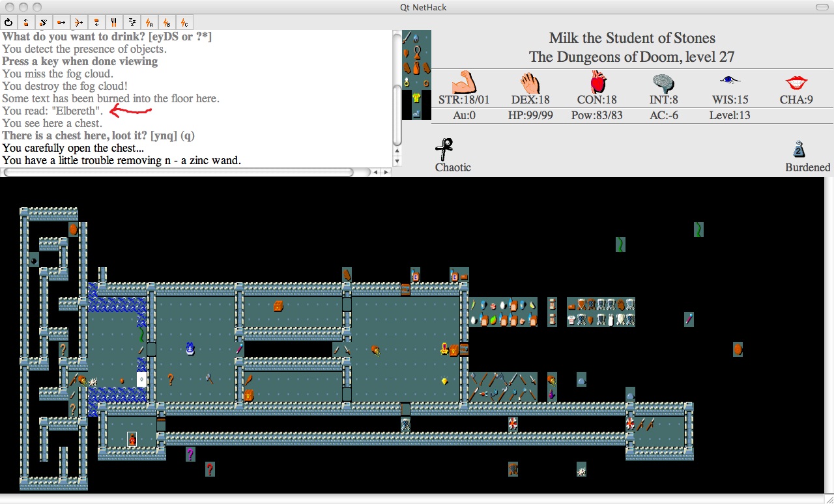Click the intelligence brain icon

663,83
